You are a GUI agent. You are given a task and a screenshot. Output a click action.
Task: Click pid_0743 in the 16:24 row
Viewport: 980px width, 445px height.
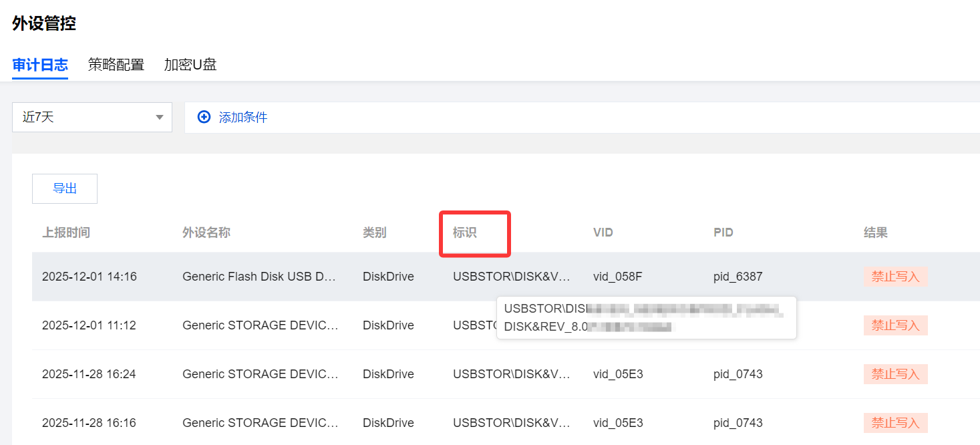(x=738, y=374)
